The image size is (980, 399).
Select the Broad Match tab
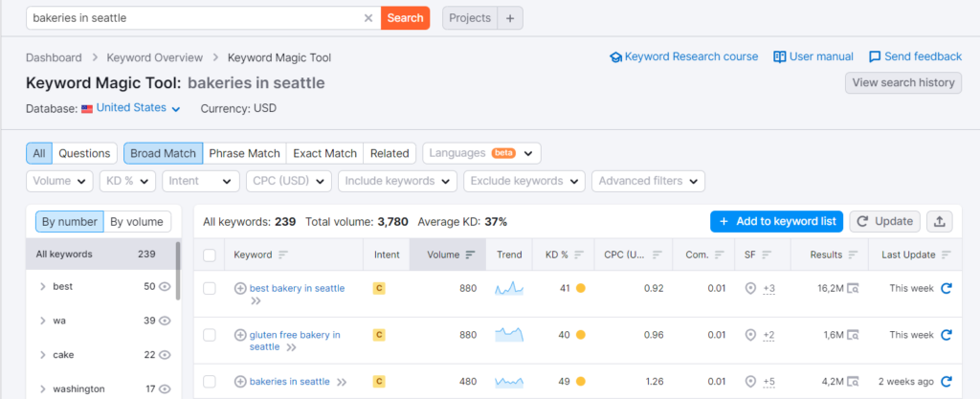click(x=163, y=153)
